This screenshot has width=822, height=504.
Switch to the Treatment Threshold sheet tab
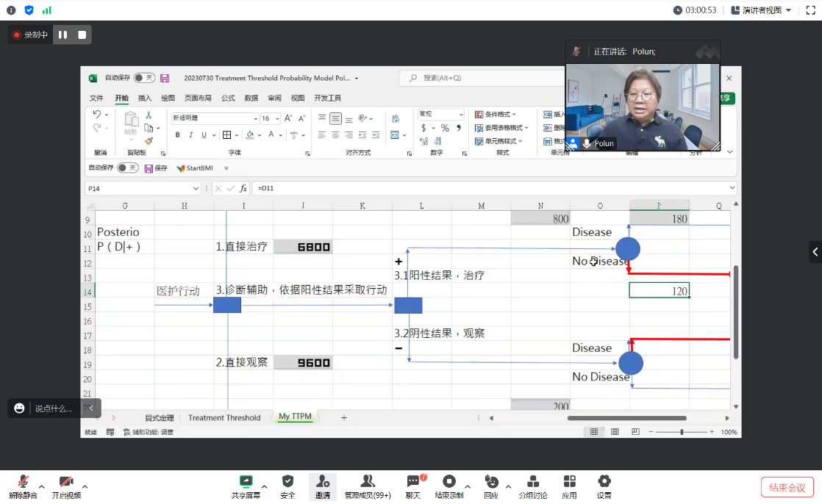click(x=224, y=417)
